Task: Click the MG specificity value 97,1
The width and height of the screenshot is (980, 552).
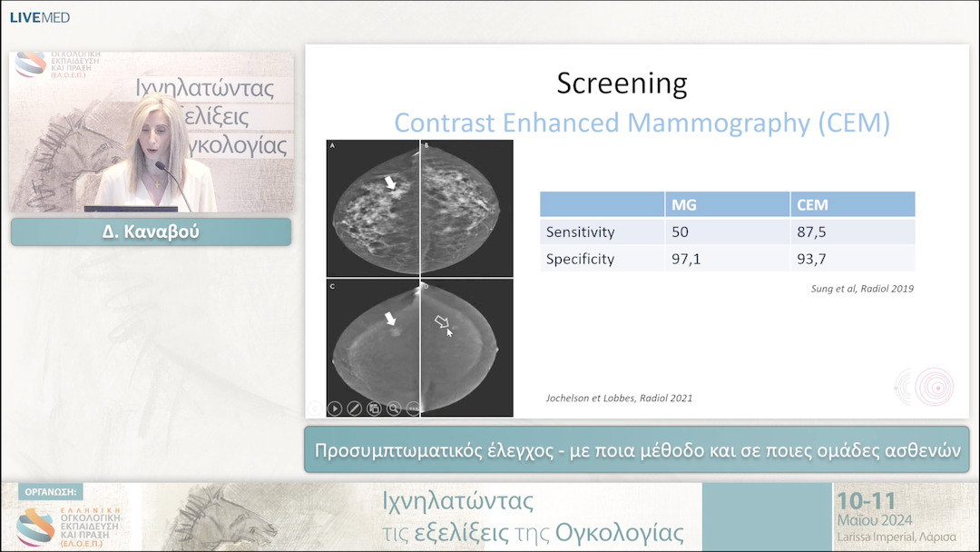Action: 686,259
